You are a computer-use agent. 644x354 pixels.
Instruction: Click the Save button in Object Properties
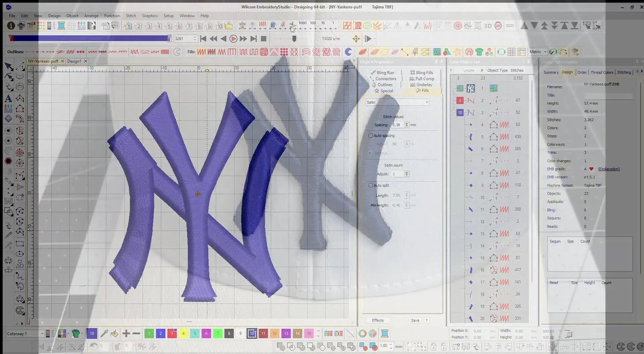pyautogui.click(x=415, y=320)
